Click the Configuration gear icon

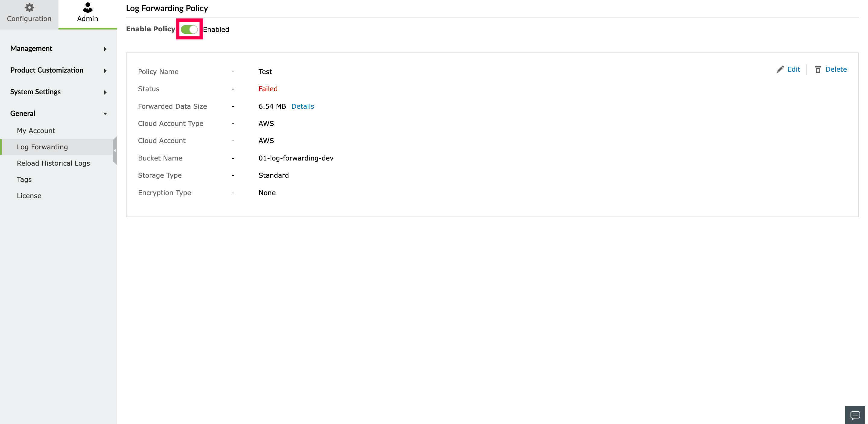point(29,8)
